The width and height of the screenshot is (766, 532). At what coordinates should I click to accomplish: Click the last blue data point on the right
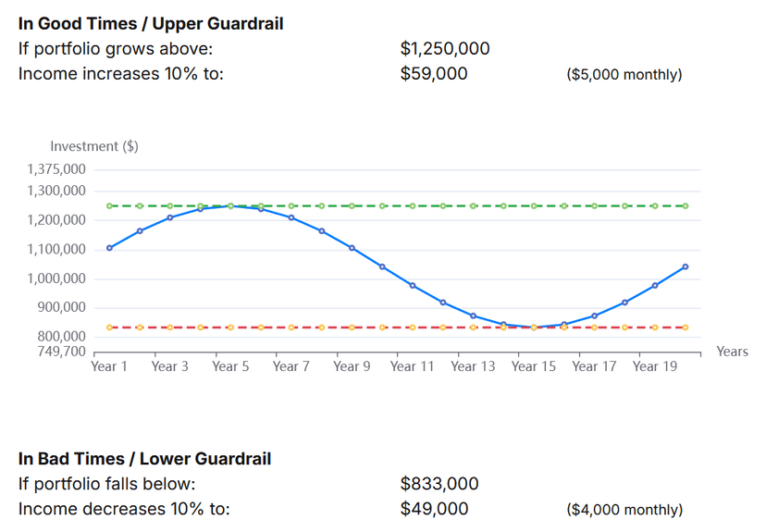[686, 266]
